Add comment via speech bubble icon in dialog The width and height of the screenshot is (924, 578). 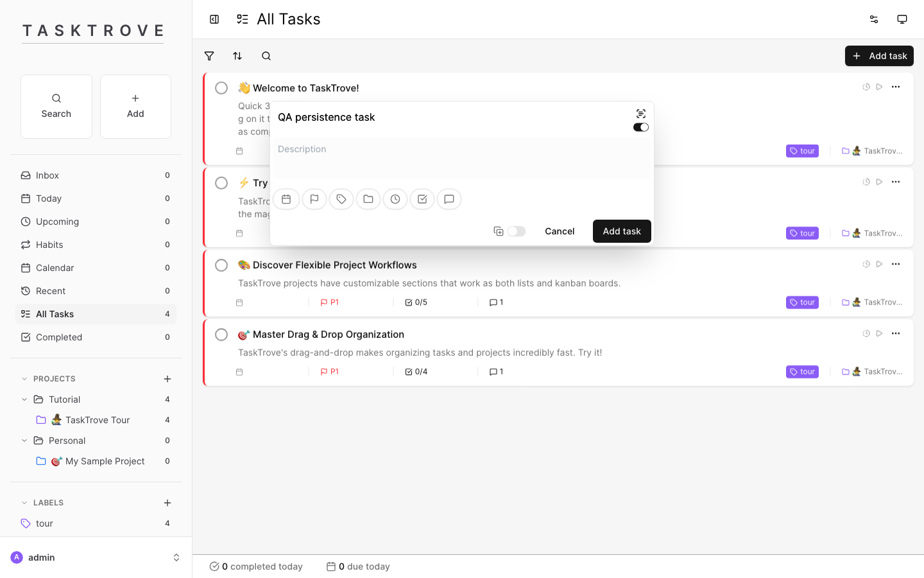[x=449, y=199]
